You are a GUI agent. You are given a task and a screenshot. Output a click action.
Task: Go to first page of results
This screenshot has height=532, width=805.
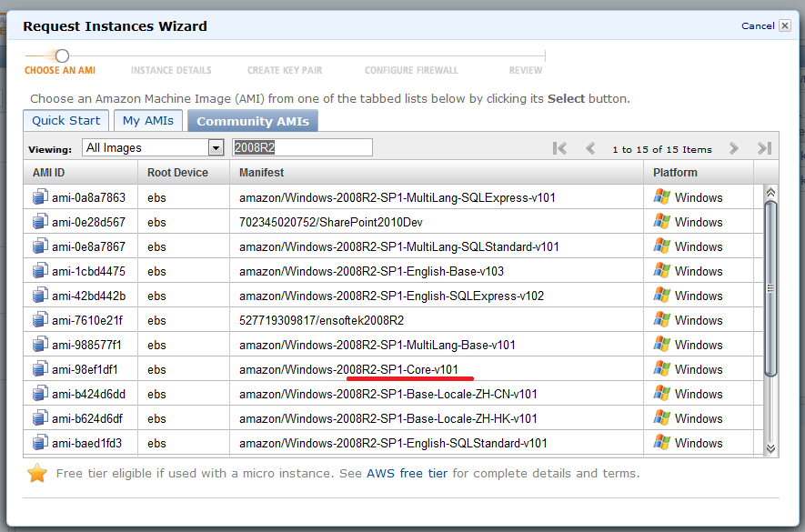tap(559, 148)
